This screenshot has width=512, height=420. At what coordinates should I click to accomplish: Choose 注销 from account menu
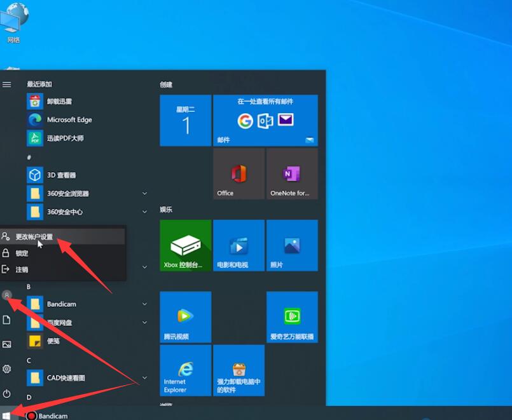[62, 269]
